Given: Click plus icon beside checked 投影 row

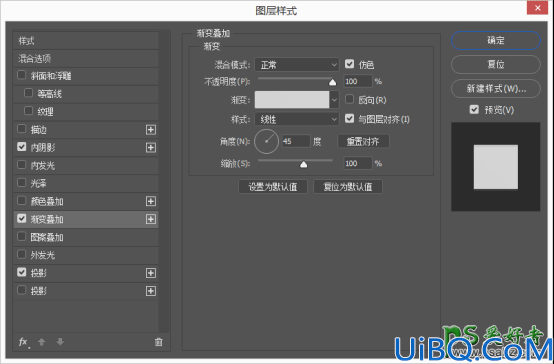Looking at the screenshot, I should coord(151,273).
